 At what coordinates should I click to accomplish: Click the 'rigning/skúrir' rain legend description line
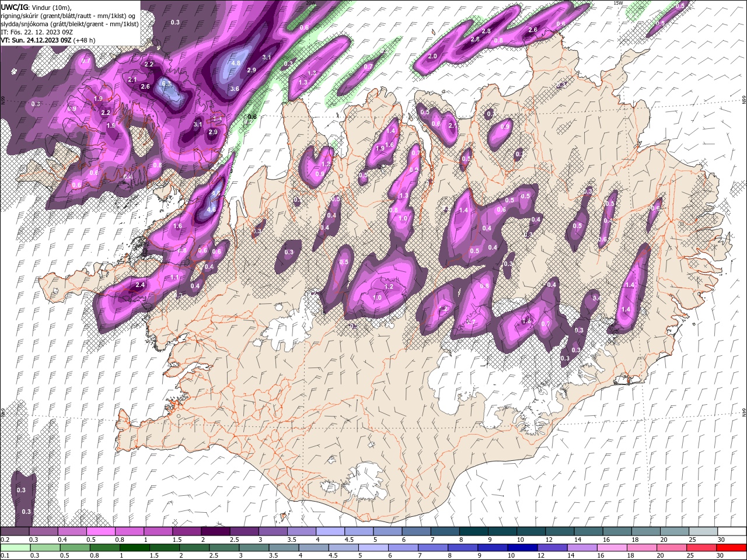tap(68, 15)
